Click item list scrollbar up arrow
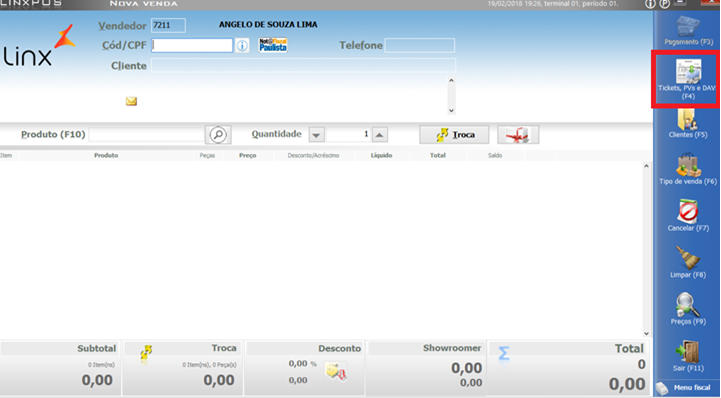This screenshot has height=398, width=721. coord(646,166)
